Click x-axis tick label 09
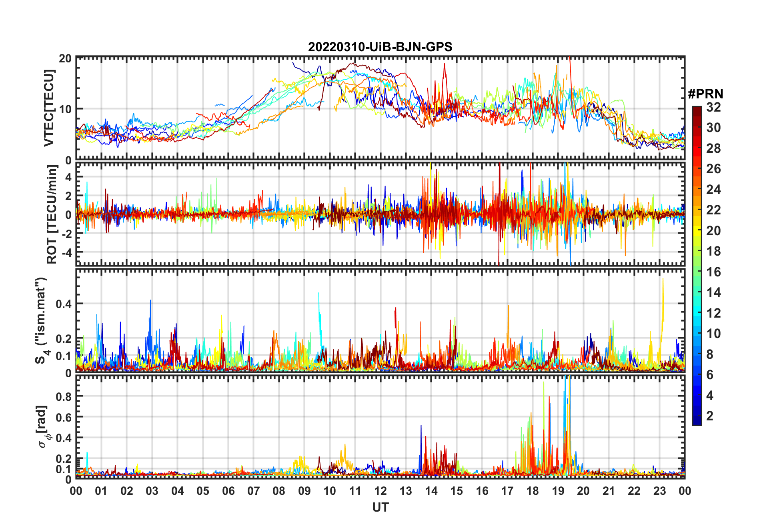 [304, 491]
